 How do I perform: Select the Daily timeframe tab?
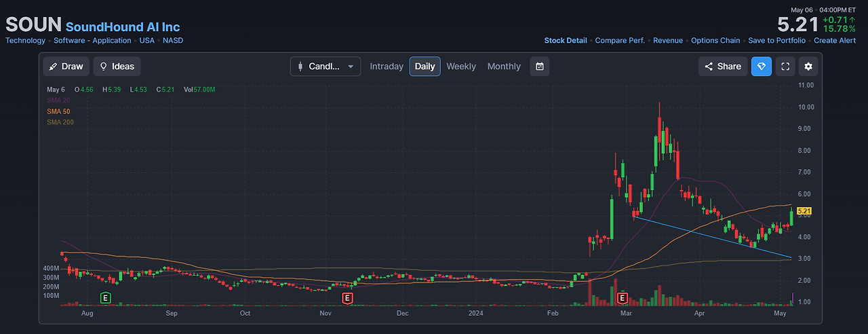pyautogui.click(x=425, y=66)
